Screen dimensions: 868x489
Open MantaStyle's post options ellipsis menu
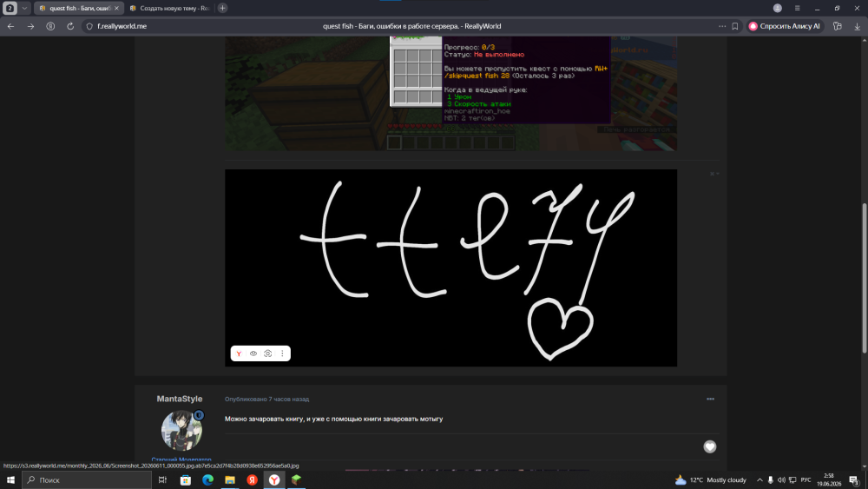coord(710,399)
